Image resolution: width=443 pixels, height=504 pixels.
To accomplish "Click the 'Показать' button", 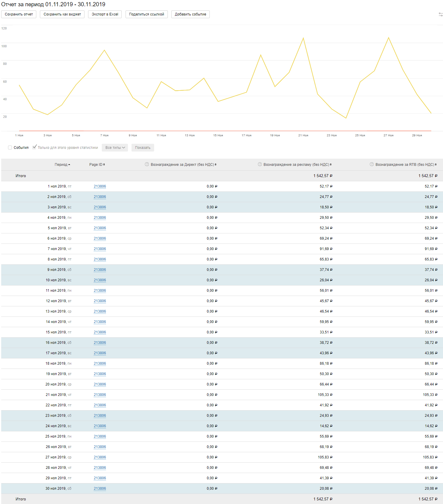I will 143,148.
